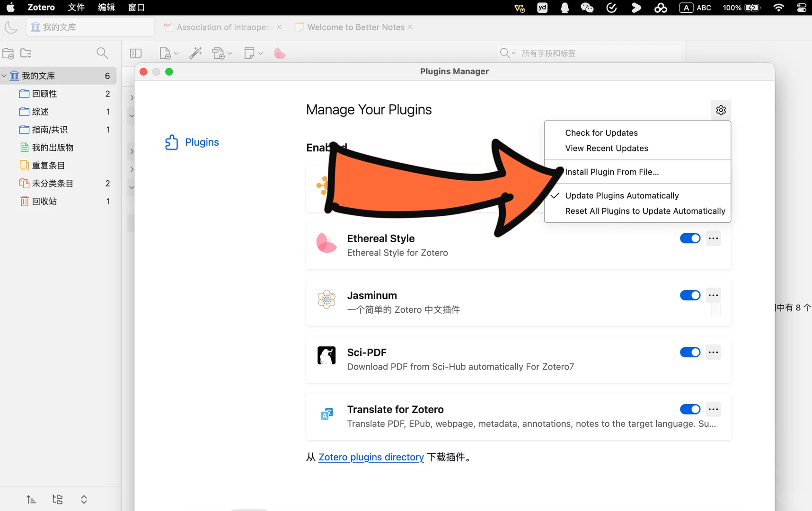Switch to the 我的文库 tab
812x511 pixels.
point(90,27)
